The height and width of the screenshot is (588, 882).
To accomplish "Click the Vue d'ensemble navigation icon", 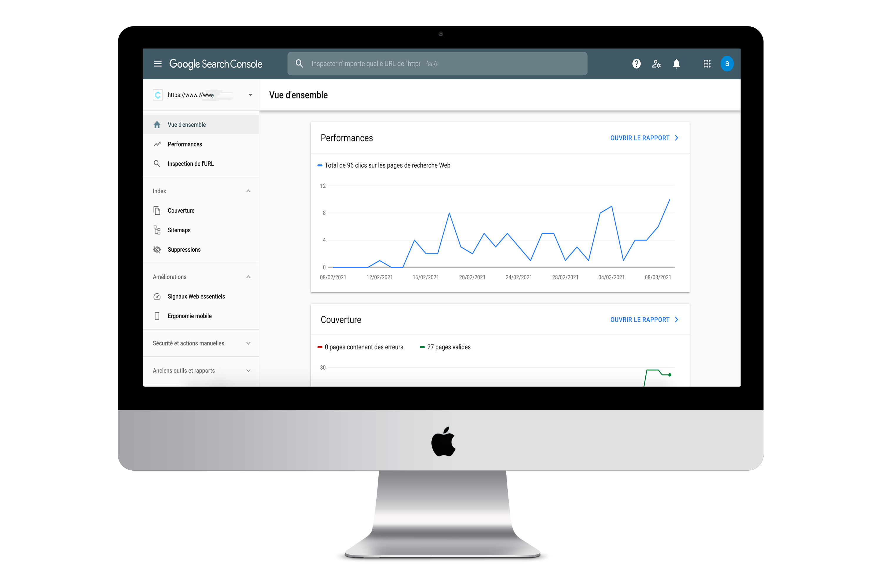I will 157,124.
